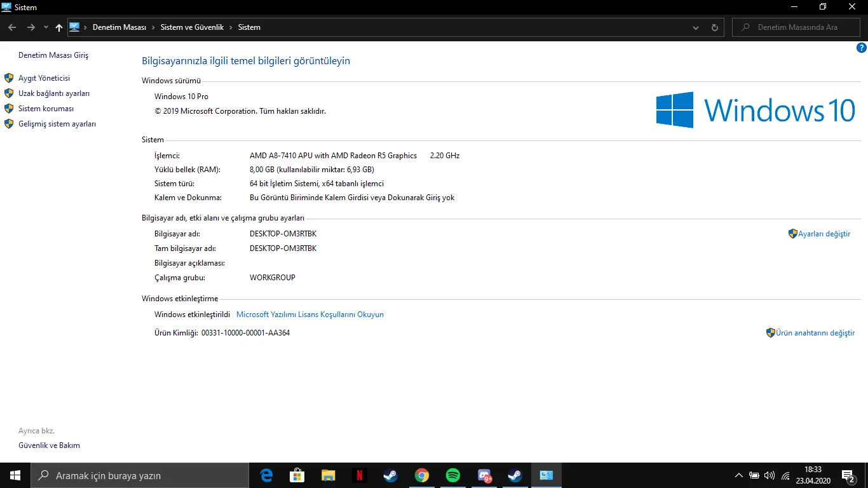Click the AMD A8-7410 APU processor text

pyautogui.click(x=334, y=156)
